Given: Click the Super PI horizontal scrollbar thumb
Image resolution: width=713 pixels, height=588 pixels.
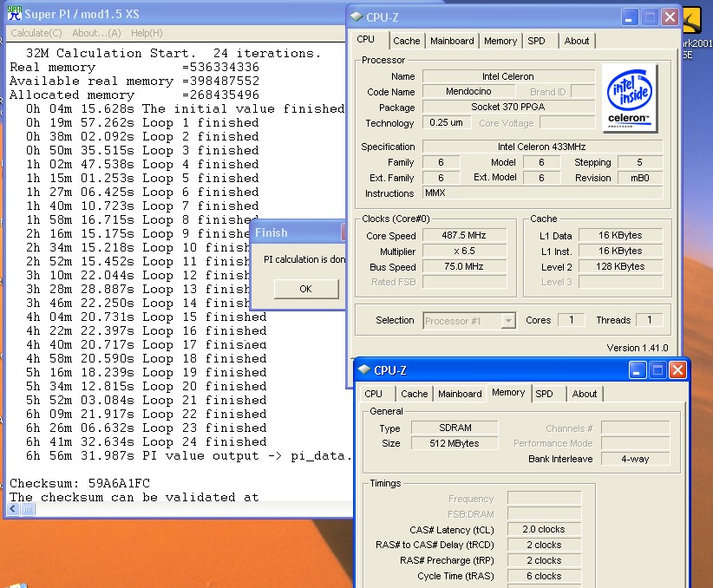Looking at the screenshot, I should [x=28, y=509].
